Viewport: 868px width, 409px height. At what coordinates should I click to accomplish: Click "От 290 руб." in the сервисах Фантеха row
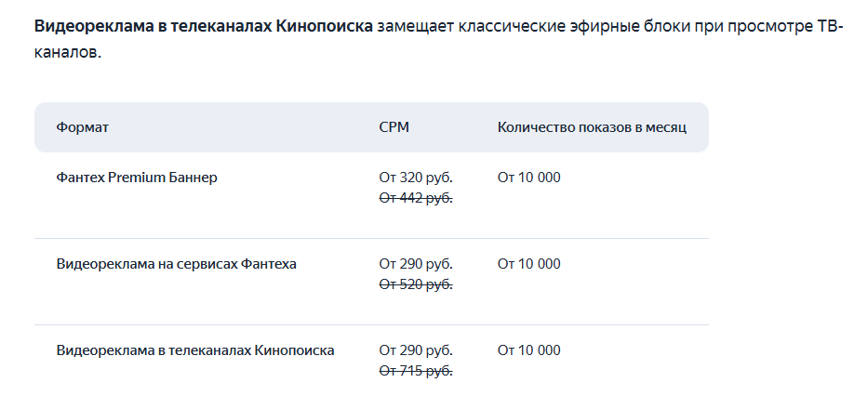(x=416, y=264)
